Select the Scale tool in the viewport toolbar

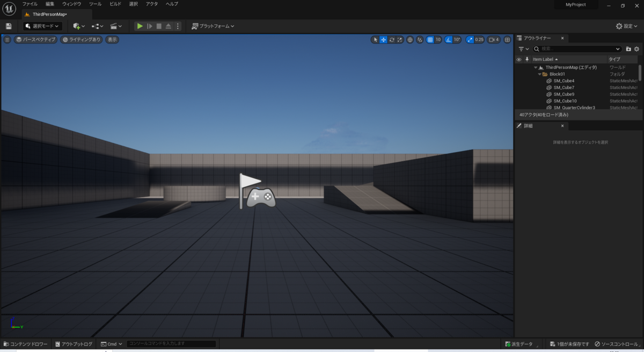(399, 39)
